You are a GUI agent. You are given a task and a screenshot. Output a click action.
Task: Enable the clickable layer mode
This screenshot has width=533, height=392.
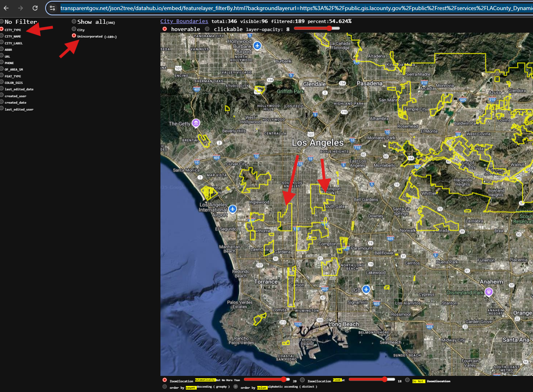pyautogui.click(x=207, y=29)
